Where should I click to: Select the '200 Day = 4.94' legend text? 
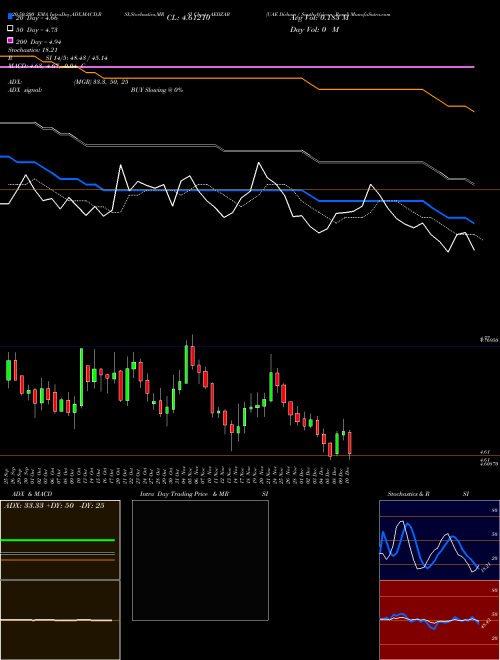pos(39,42)
